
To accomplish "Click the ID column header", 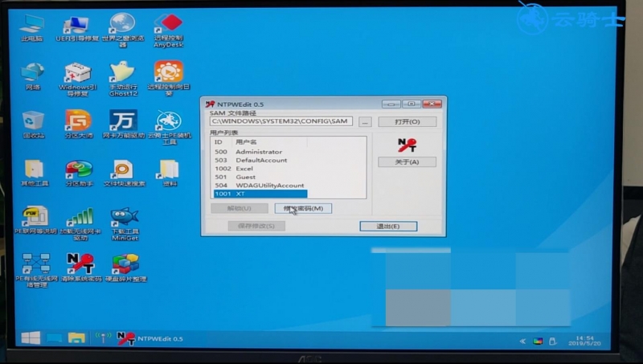I will tap(223, 142).
